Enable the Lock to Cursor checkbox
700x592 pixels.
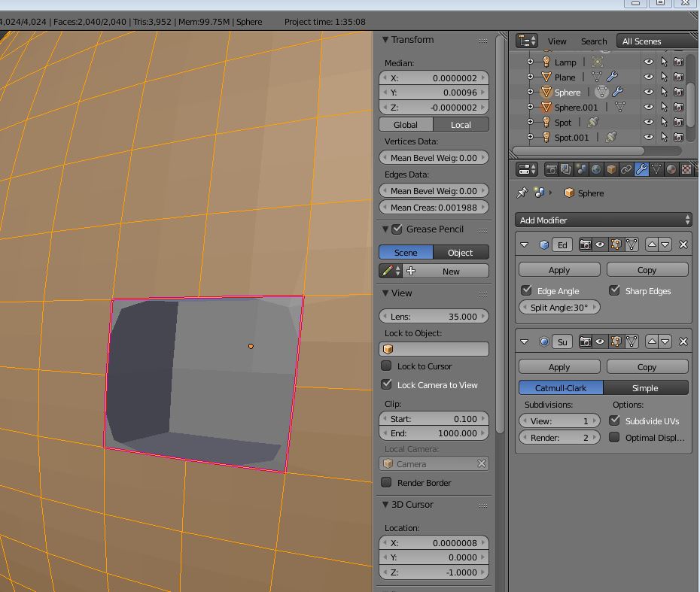pos(387,366)
